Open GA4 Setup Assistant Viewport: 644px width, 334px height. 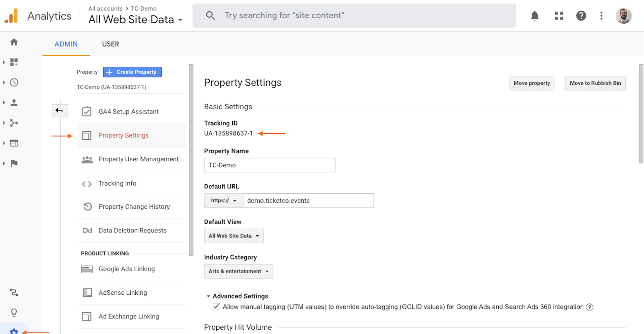tap(132, 112)
